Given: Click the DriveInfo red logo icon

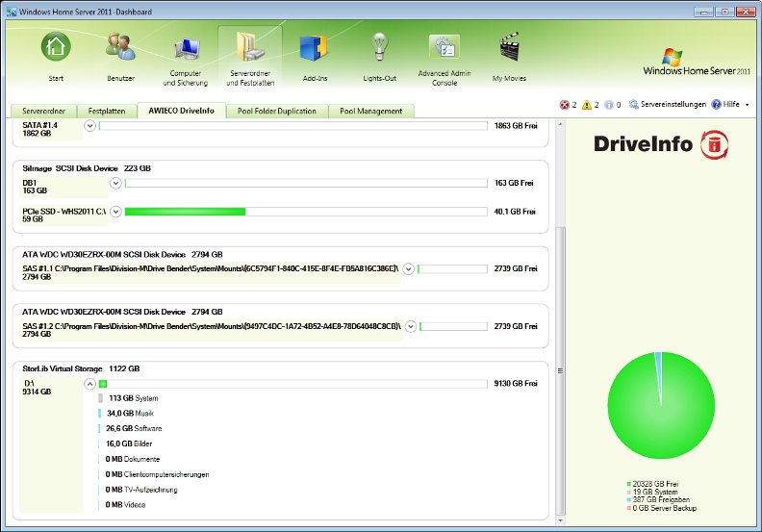Looking at the screenshot, I should tap(714, 144).
